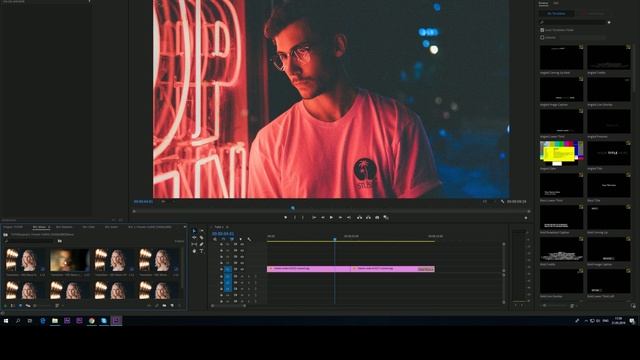Toggle the V1 track lock
The image size is (640, 360).
click(221, 269)
